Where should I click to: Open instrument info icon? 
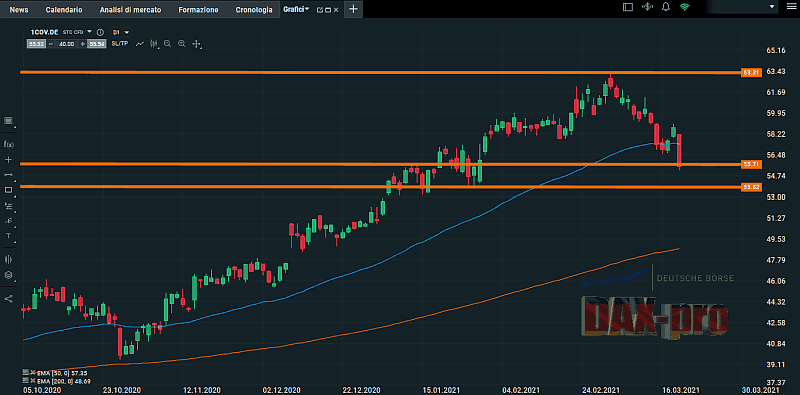(x=101, y=32)
